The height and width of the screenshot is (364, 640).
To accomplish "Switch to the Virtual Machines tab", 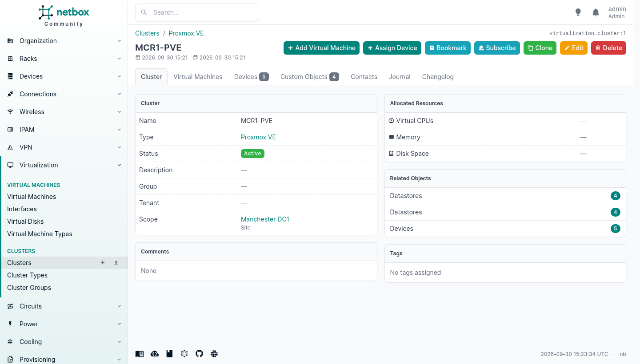I will tap(198, 77).
